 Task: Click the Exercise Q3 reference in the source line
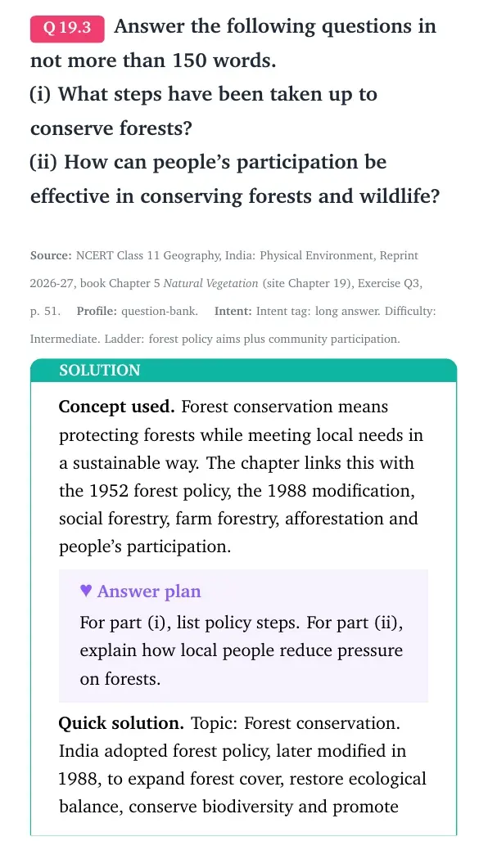click(x=390, y=283)
